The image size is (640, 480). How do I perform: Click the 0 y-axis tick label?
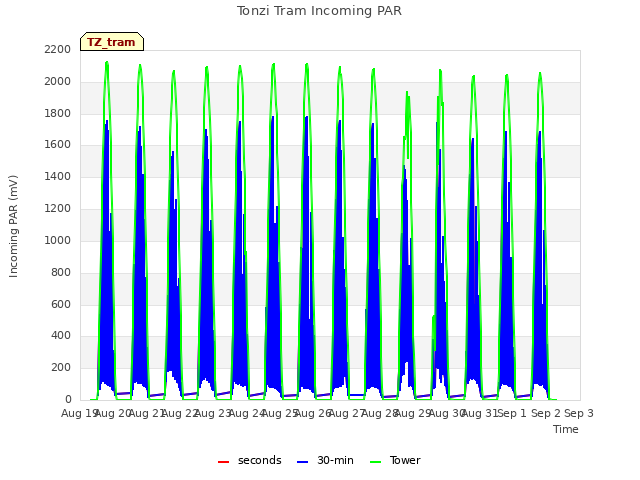tap(68, 399)
